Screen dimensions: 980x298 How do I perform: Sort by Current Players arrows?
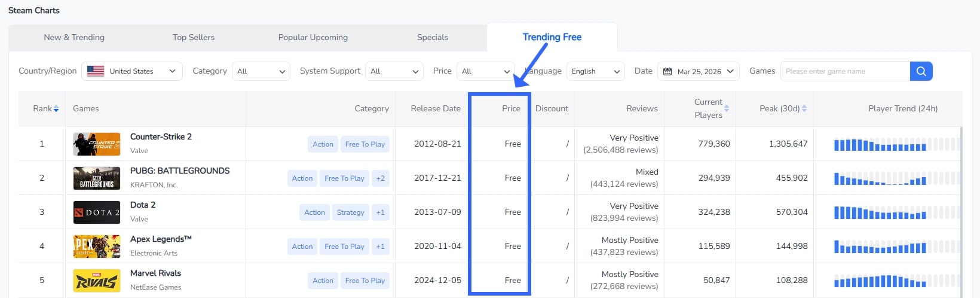point(727,108)
